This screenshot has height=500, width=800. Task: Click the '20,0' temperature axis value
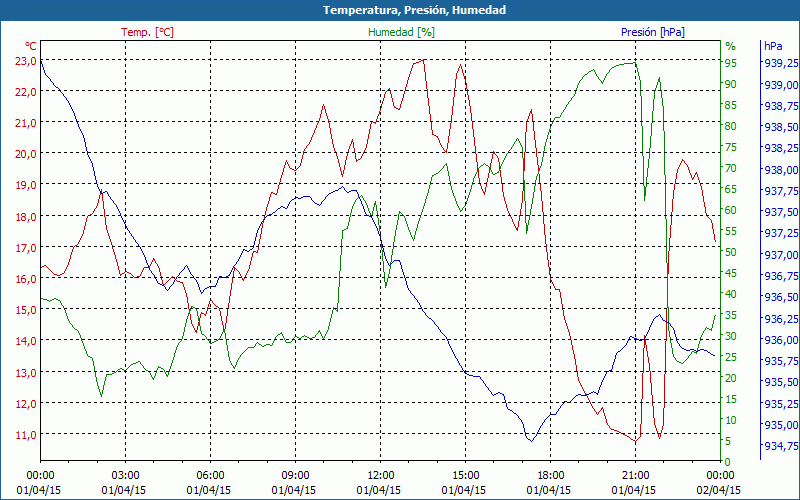25,154
